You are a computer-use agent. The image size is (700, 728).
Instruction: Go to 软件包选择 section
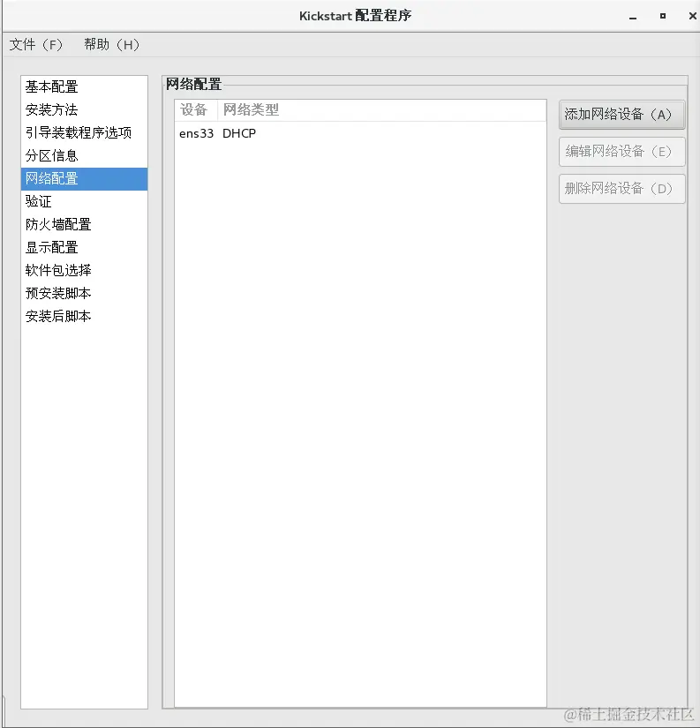tap(84, 270)
